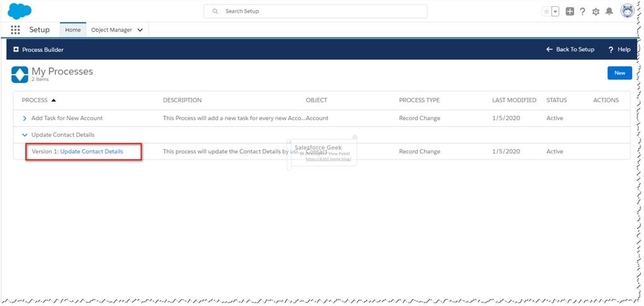This screenshot has width=644, height=306.
Task: Open Help in the Process Builder bar
Action: 619,49
